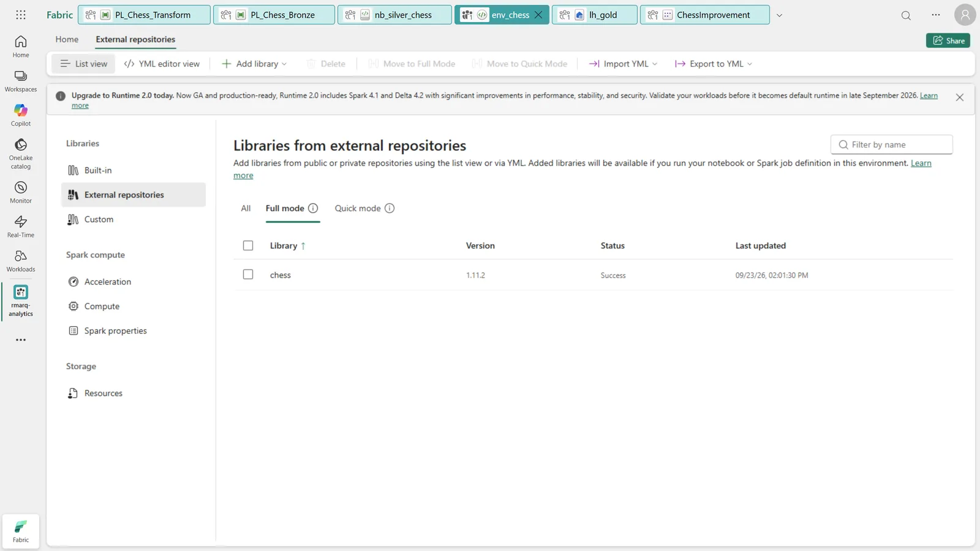
Task: Open Learn more link under libraries description
Action: pyautogui.click(x=921, y=163)
